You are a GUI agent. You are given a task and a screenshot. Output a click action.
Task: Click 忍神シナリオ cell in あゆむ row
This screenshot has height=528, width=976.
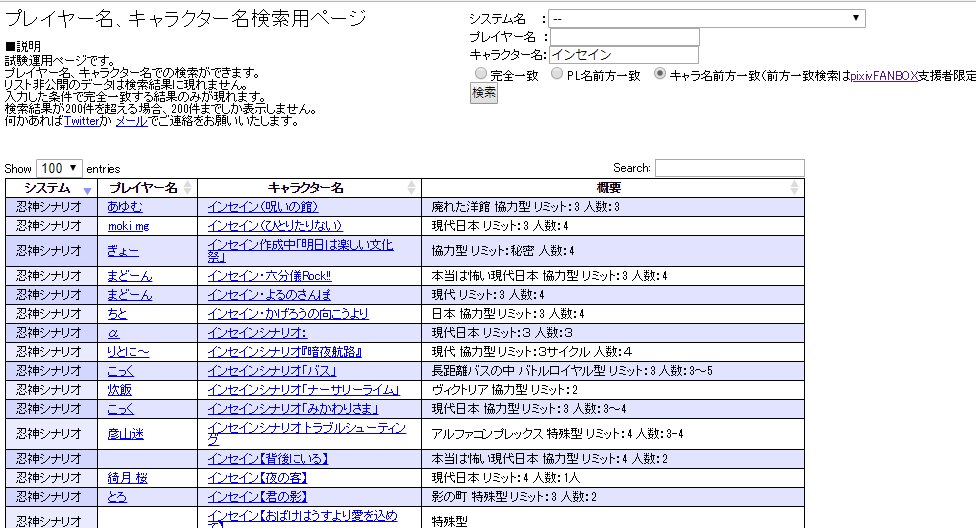click(51, 207)
